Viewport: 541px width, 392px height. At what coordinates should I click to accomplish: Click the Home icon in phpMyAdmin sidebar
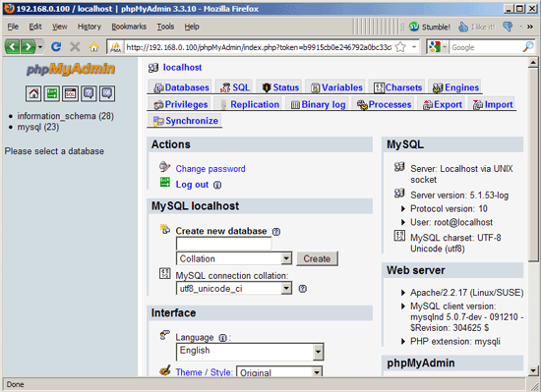click(33, 93)
